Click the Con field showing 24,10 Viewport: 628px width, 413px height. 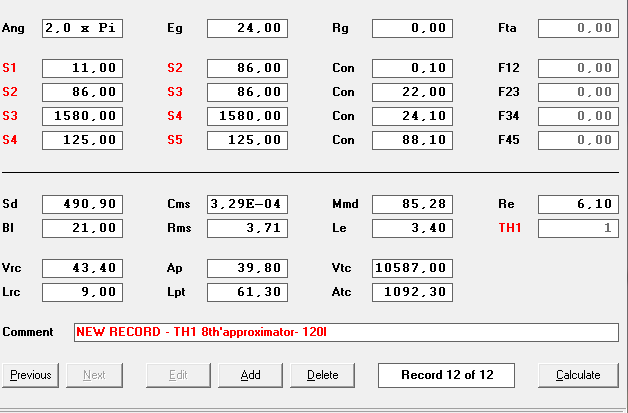coord(413,117)
